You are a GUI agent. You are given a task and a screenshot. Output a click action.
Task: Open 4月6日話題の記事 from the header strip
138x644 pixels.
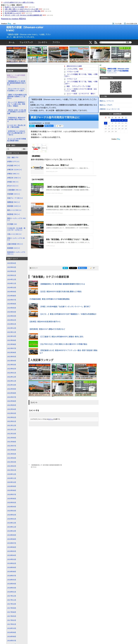coord(130,24)
